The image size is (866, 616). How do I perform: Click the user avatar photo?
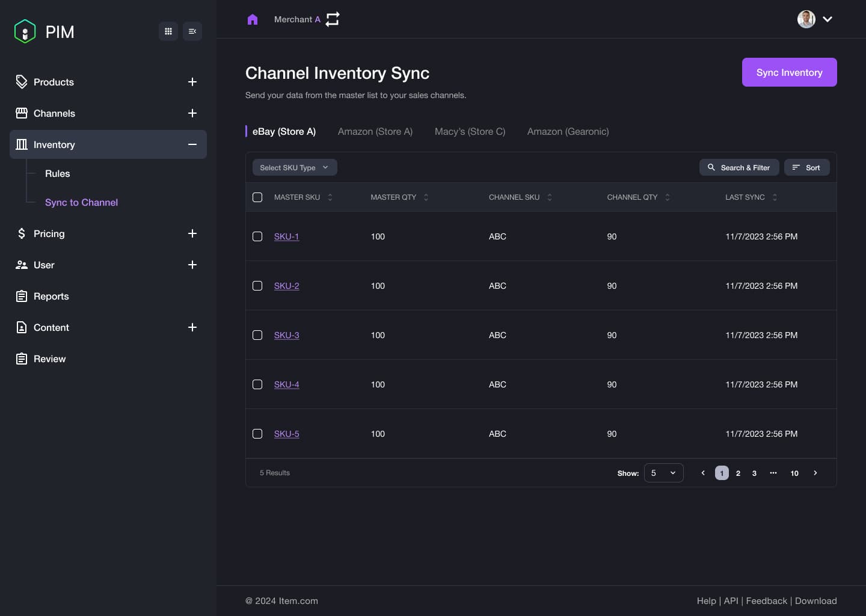click(x=806, y=19)
